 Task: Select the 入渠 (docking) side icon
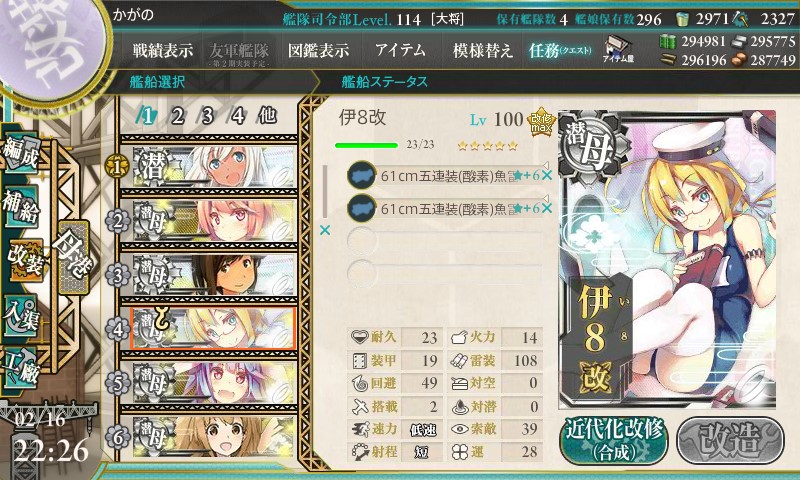point(21,316)
